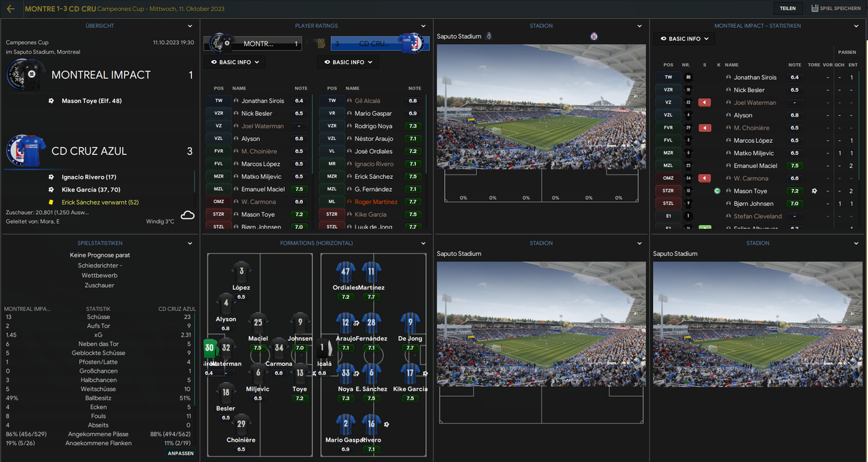Open Basic Info view for Cruz Azul ratings
The image size is (868, 462).
(x=349, y=62)
